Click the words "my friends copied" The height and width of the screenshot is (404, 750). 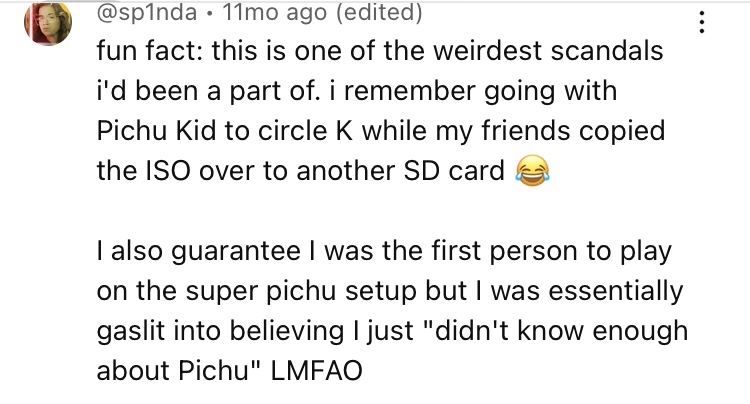pos(556,132)
